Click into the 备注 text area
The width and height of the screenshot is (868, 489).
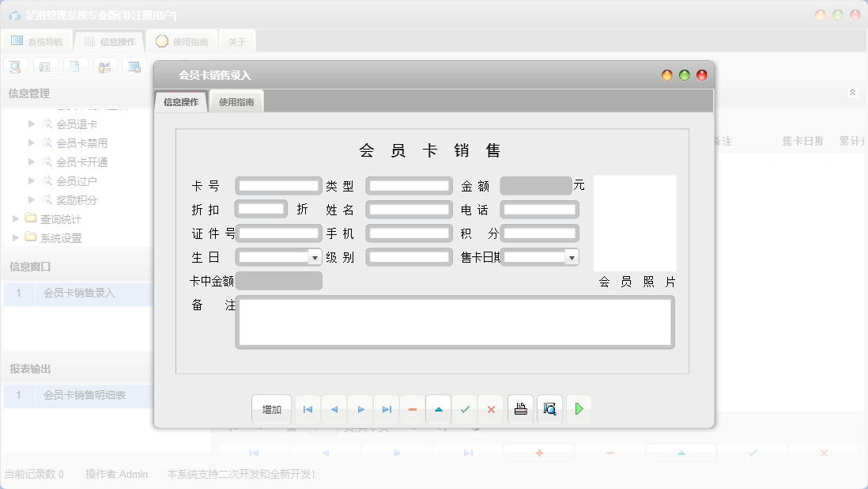click(455, 322)
